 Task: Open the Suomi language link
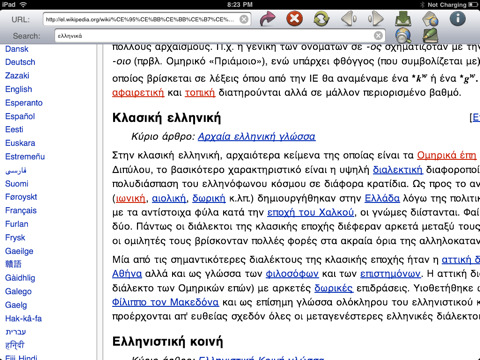(17, 184)
